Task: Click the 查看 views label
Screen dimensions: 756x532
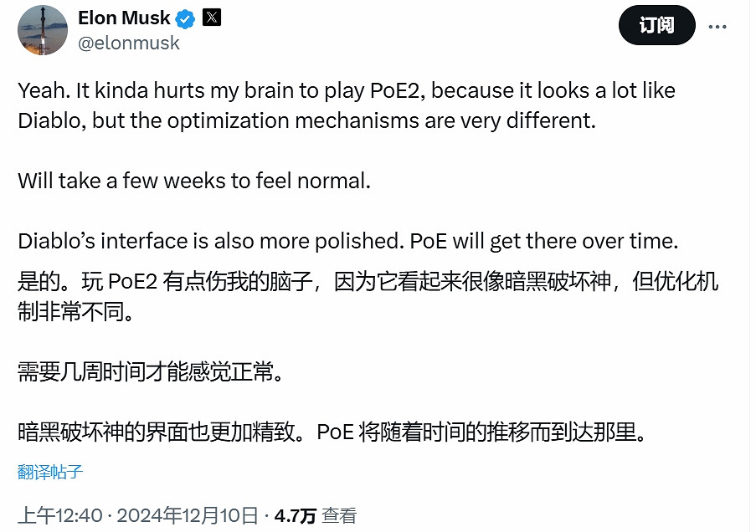Action: (x=338, y=517)
